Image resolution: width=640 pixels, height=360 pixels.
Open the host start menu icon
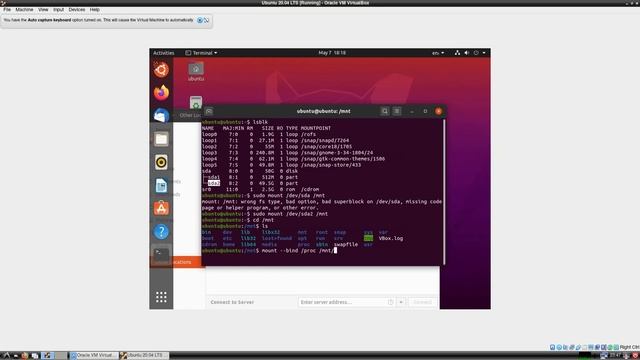point(6,356)
